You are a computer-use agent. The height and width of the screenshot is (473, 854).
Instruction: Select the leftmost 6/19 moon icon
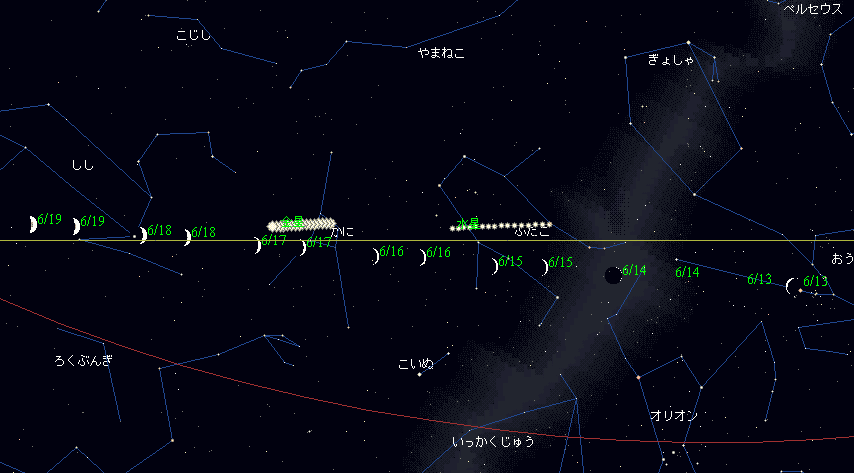[x=33, y=224]
